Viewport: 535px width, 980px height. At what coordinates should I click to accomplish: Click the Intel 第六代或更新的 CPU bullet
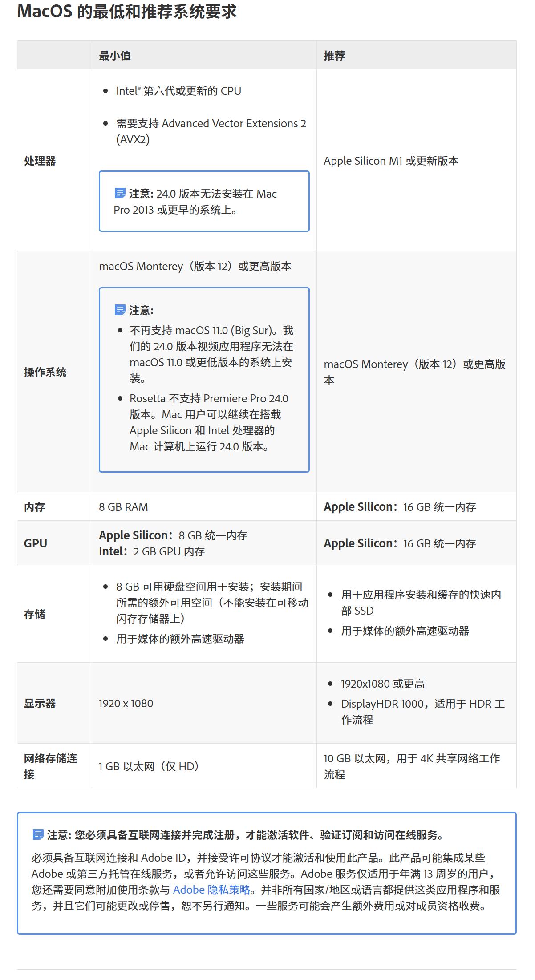click(178, 91)
